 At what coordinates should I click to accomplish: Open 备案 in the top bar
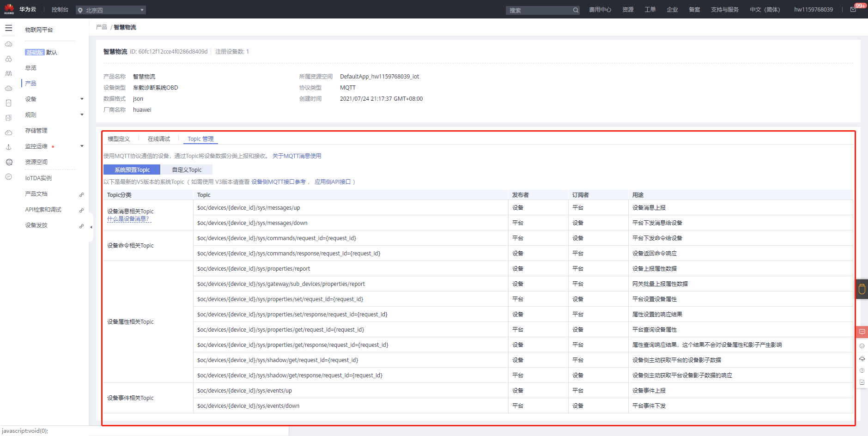coord(694,10)
